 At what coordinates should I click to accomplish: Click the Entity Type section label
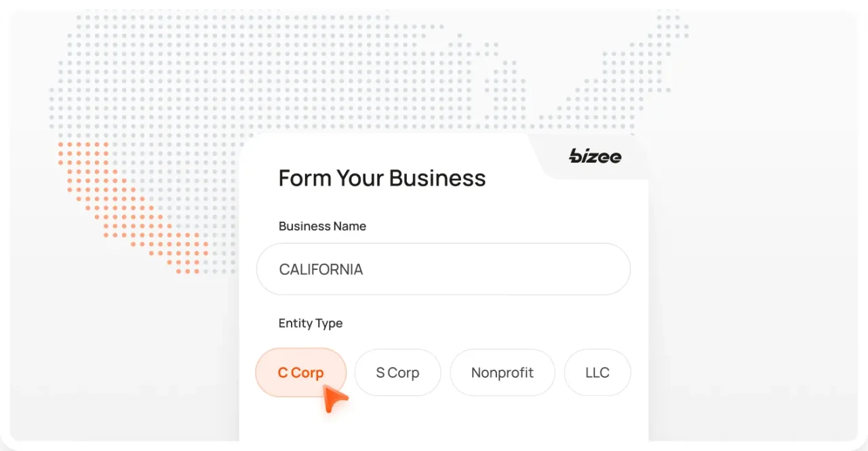coord(310,323)
